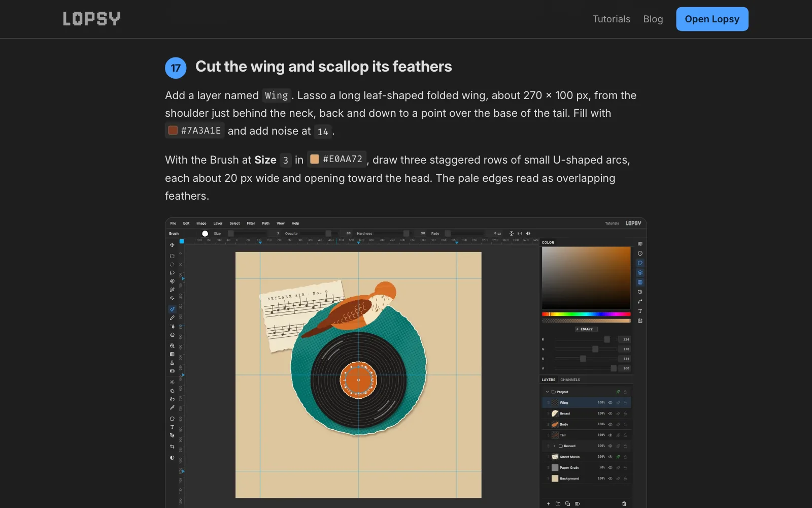812x508 pixels.
Task: Click the Sheet Music layer thumbnail
Action: (x=555, y=457)
